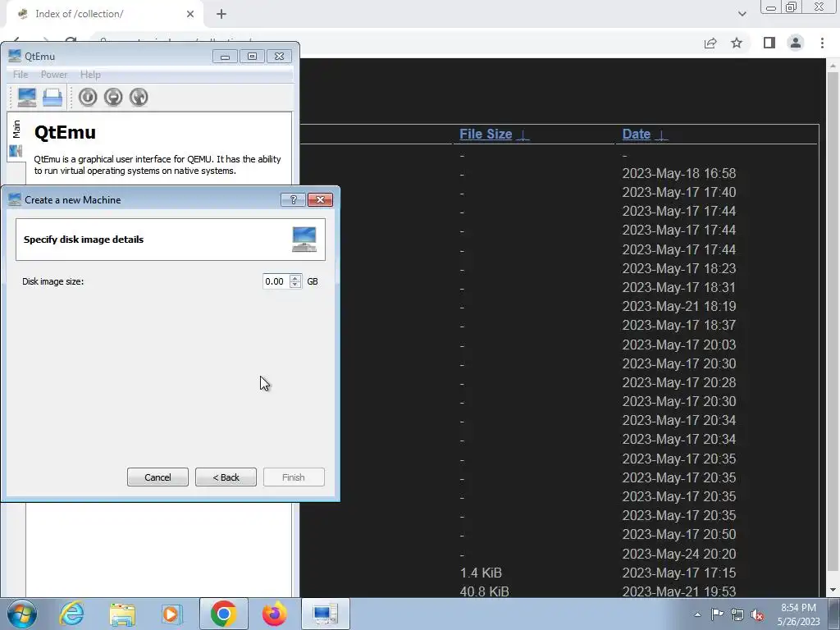840x630 pixels.
Task: Click the date 2023-May-24 20:20
Action: pyautogui.click(x=678, y=554)
